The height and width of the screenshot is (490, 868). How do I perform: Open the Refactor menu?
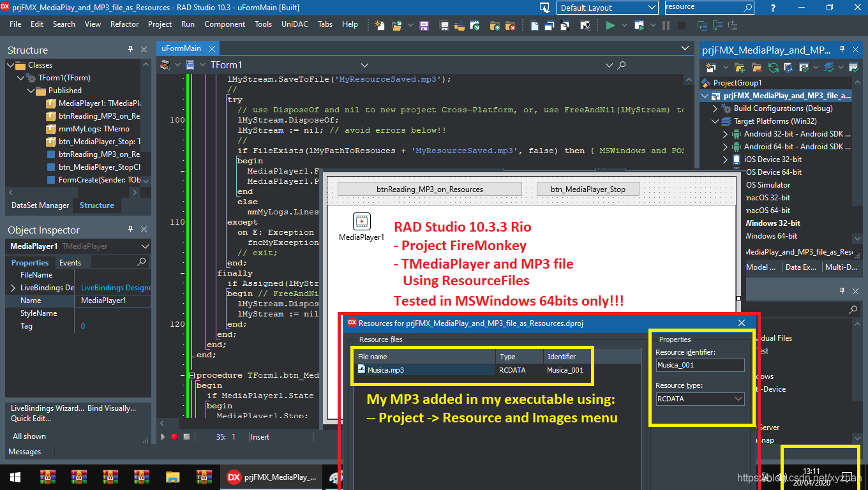[124, 24]
